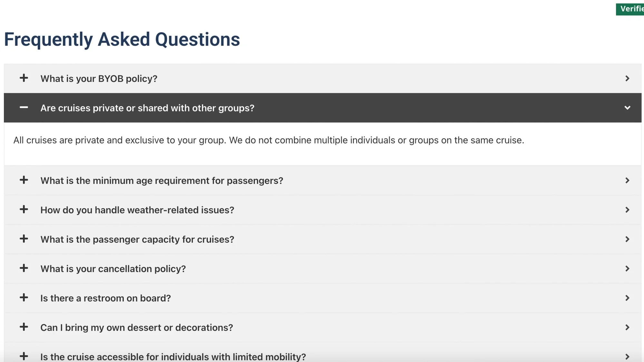
Task: Click the private cruises answer paragraph
Action: [x=268, y=140]
